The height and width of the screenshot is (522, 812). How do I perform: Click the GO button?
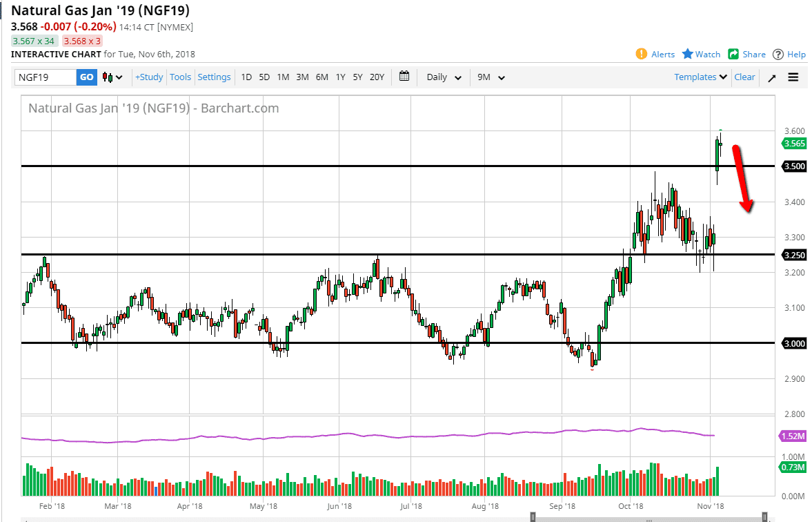86,77
